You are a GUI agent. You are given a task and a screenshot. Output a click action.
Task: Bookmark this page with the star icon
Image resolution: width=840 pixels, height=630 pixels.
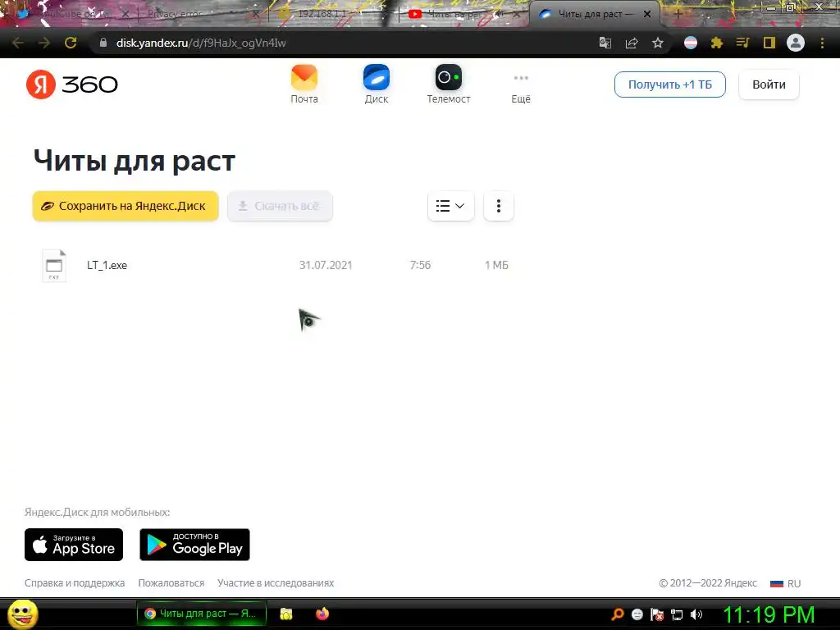pos(658,43)
